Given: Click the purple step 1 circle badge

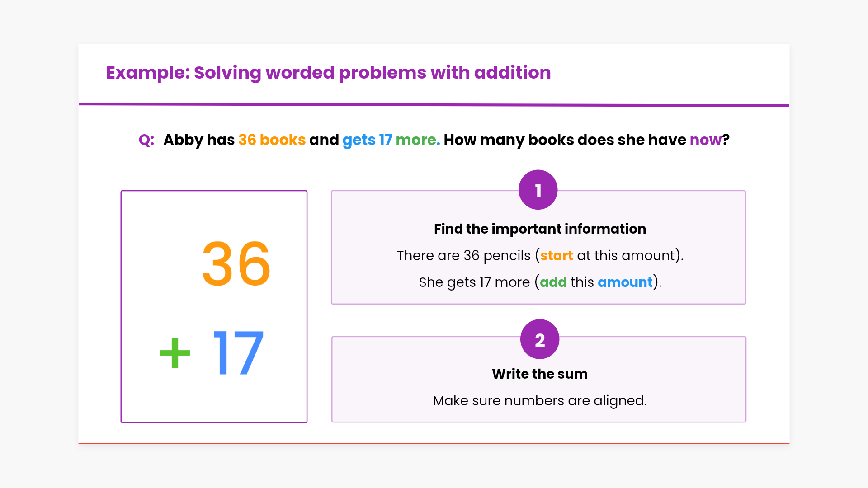Looking at the screenshot, I should pyautogui.click(x=538, y=190).
